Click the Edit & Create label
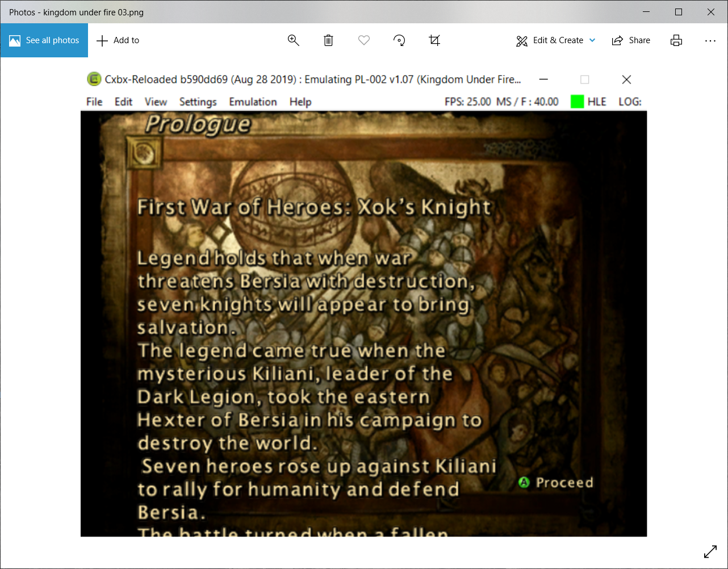The width and height of the screenshot is (728, 569). click(558, 40)
